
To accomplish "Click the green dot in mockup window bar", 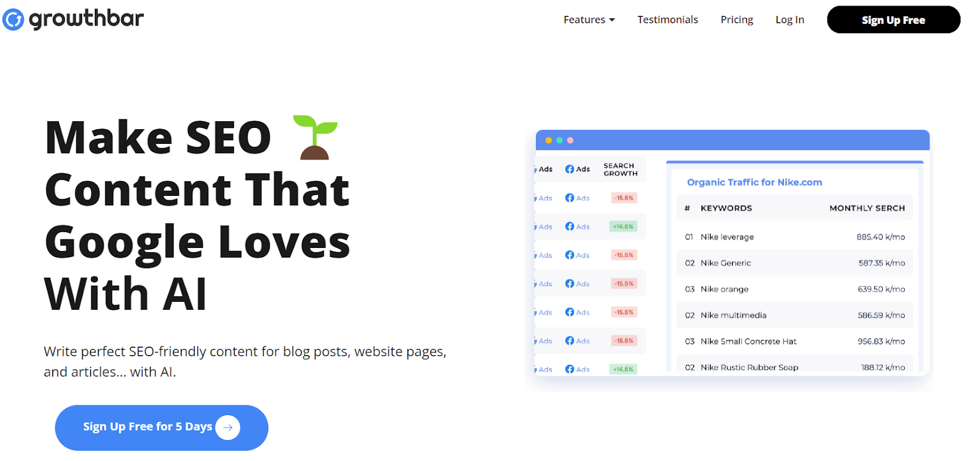I will [x=559, y=140].
